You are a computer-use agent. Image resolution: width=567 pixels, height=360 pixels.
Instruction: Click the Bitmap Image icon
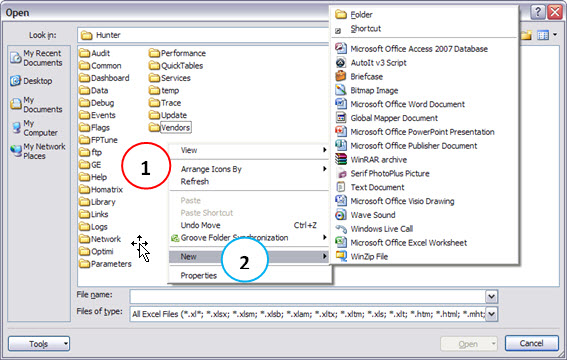[341, 90]
